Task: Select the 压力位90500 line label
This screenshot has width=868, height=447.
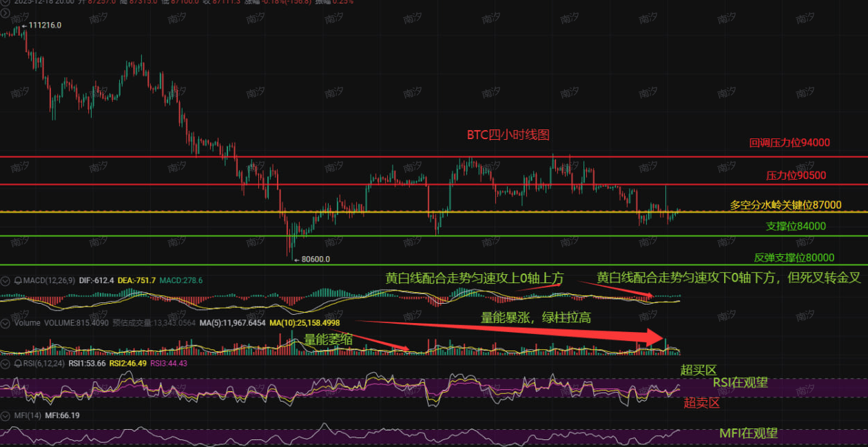Action: click(796, 175)
